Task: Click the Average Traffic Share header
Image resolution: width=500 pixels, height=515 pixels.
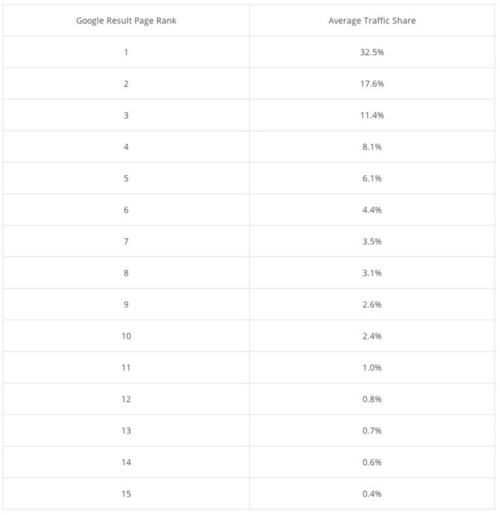Action: (372, 21)
